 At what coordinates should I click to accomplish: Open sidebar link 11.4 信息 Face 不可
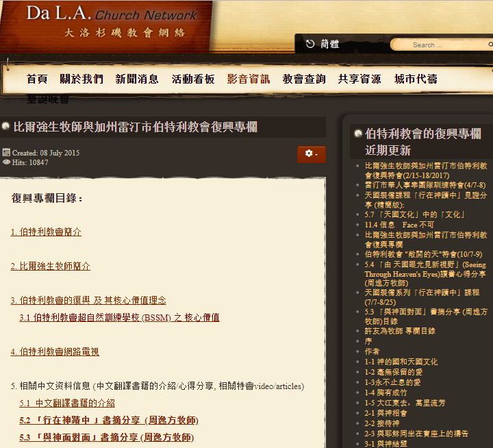(399, 225)
